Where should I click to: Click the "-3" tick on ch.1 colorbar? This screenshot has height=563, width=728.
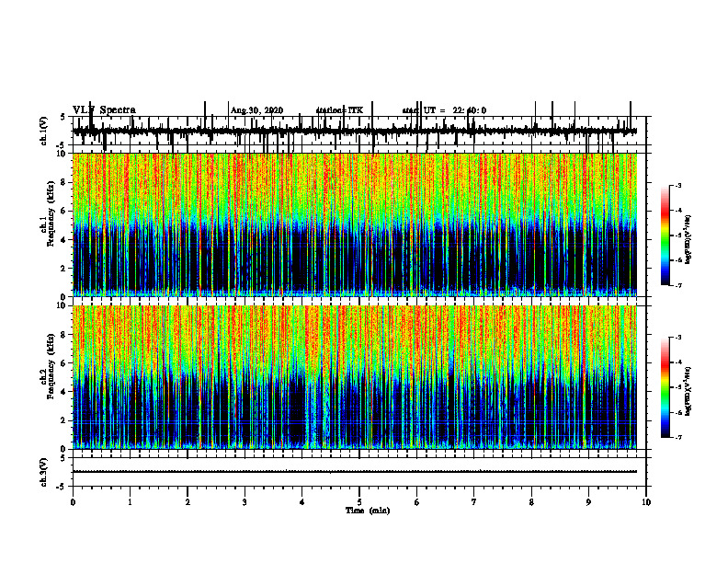(x=678, y=185)
